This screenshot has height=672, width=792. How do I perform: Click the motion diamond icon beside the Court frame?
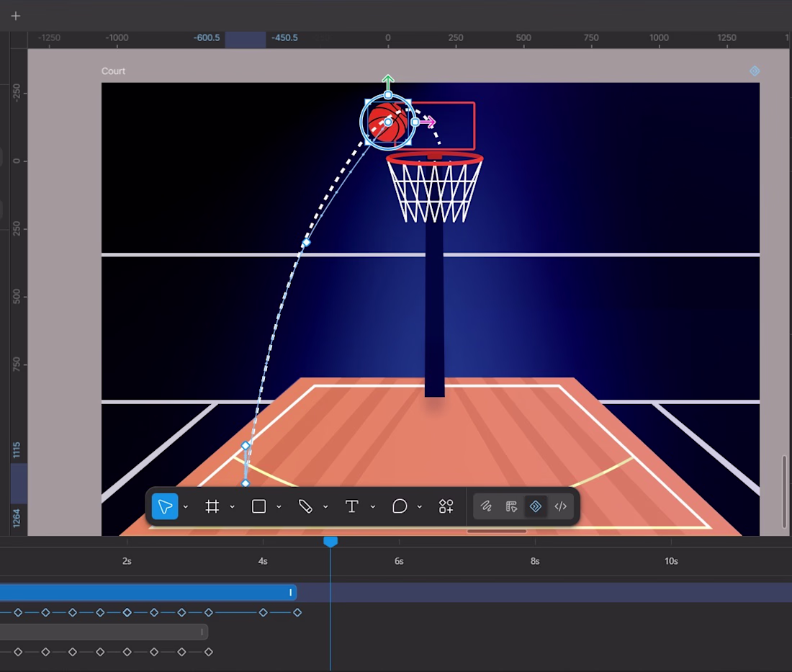point(754,71)
